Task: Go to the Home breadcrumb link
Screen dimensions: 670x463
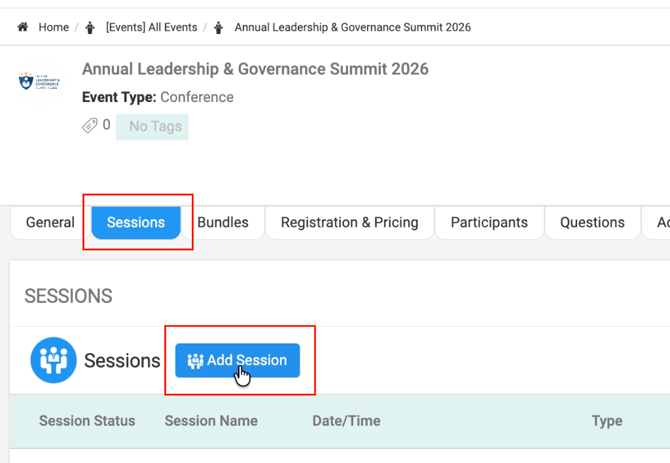Action: [x=53, y=27]
